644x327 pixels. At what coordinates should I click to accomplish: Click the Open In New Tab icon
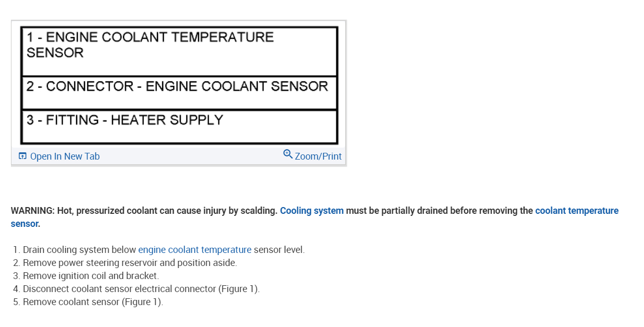coord(22,156)
